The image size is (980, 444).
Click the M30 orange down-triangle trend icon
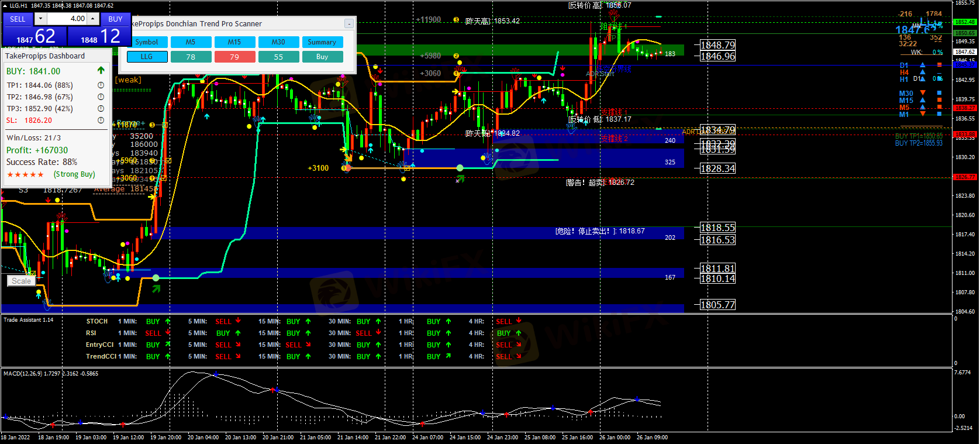923,94
